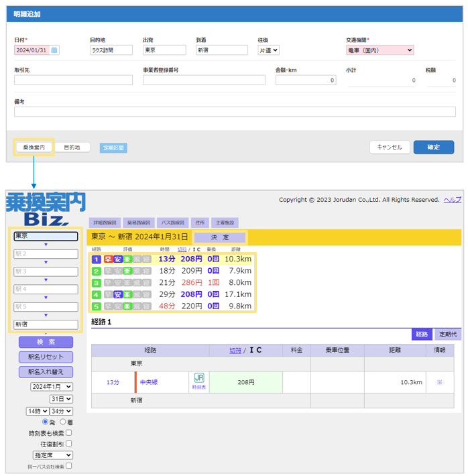
Task: Tick the 往復割引 checkbox
Action: (x=68, y=444)
